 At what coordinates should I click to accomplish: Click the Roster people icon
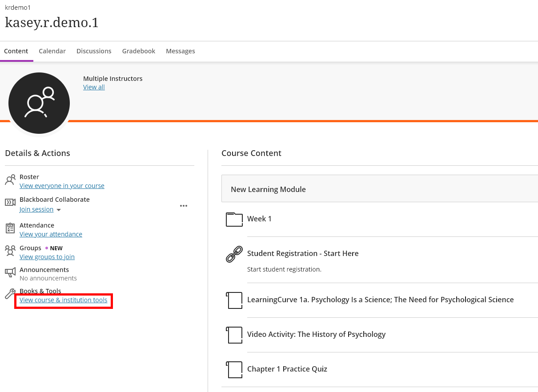tap(10, 180)
